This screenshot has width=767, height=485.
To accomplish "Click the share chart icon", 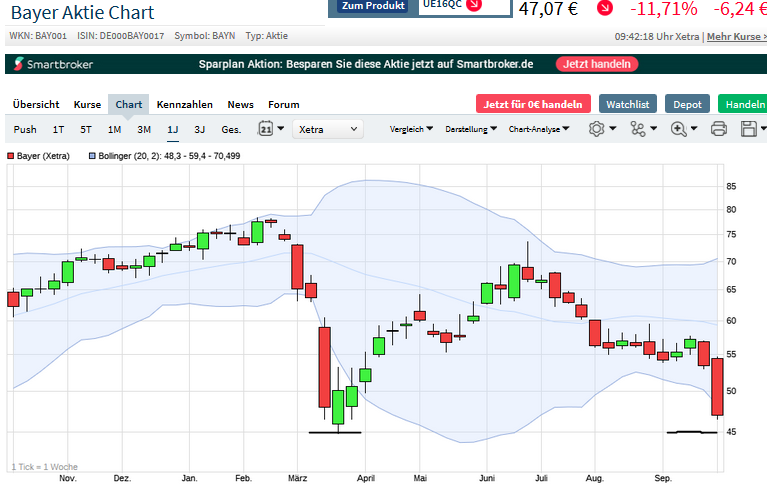I will coord(638,129).
